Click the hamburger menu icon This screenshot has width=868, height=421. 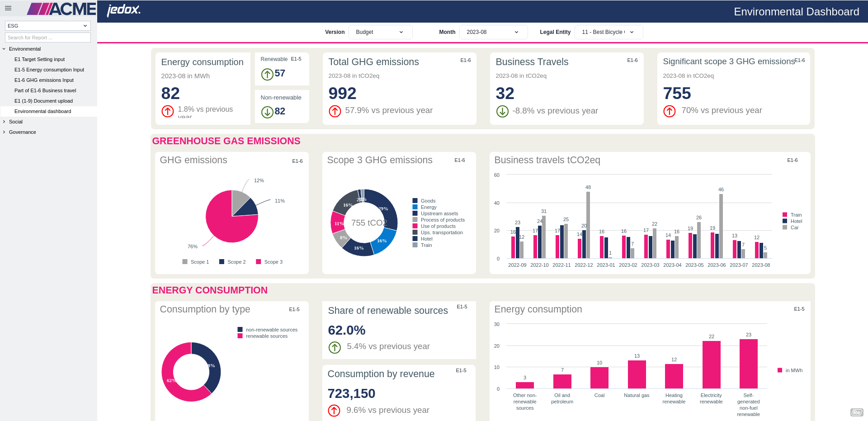click(8, 8)
